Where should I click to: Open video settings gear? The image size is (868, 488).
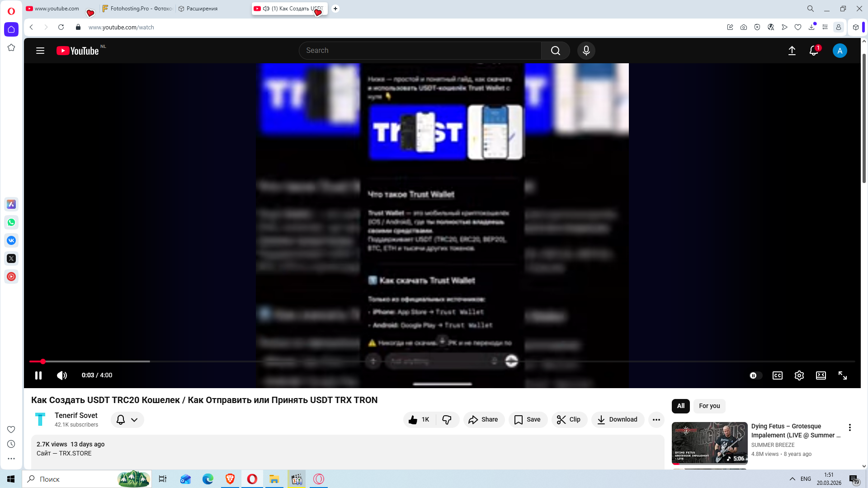[x=799, y=375]
